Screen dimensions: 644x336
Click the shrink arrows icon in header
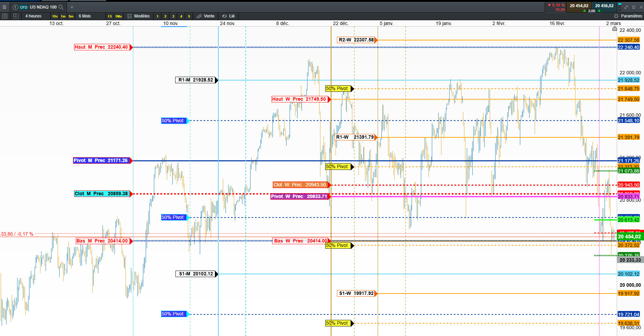pyautogui.click(x=626, y=7)
